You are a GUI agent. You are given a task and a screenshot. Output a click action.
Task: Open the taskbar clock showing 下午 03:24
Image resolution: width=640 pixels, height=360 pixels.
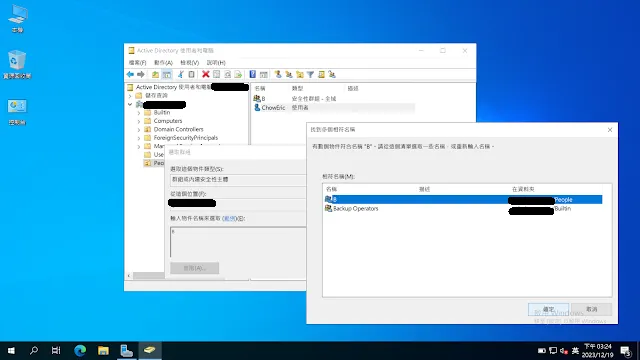(x=598, y=351)
